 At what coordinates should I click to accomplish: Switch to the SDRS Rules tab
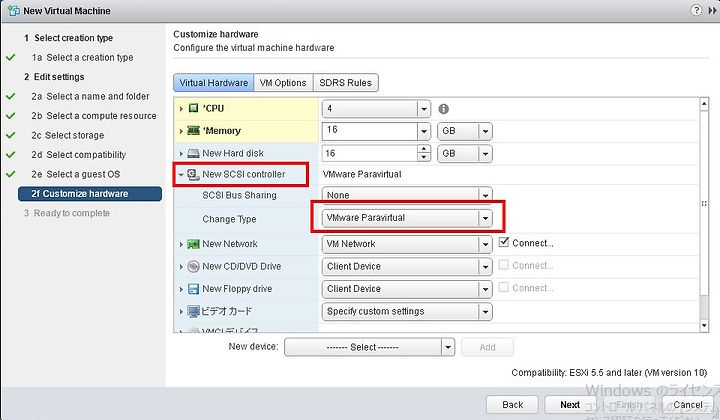point(345,83)
